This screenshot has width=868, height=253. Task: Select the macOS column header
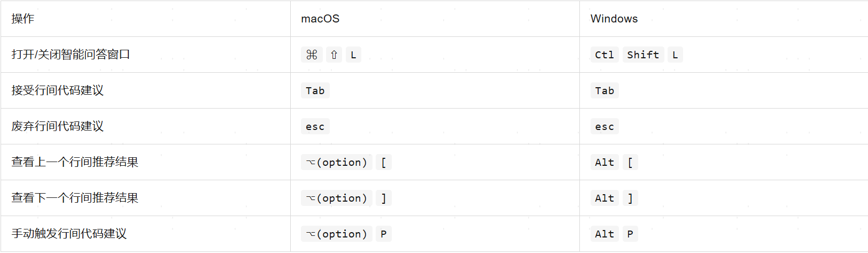pos(320,19)
